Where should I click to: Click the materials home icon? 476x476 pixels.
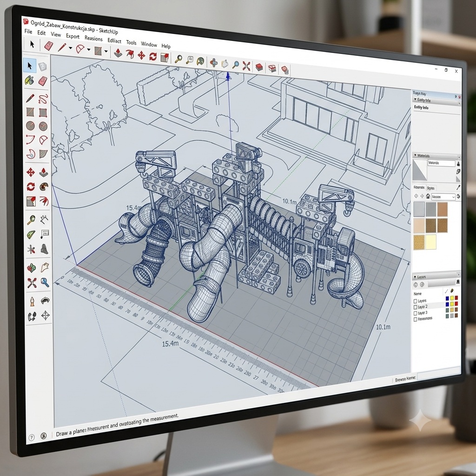click(x=428, y=196)
